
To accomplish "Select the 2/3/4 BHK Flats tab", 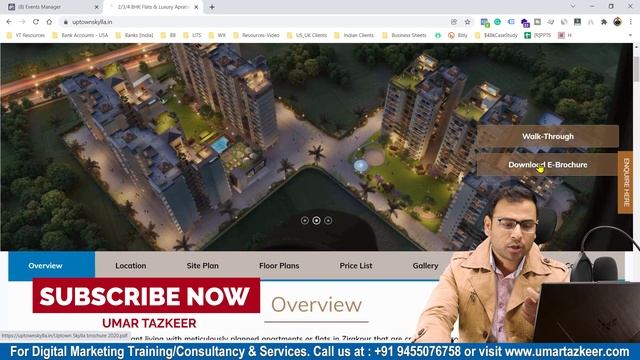I will click(153, 7).
